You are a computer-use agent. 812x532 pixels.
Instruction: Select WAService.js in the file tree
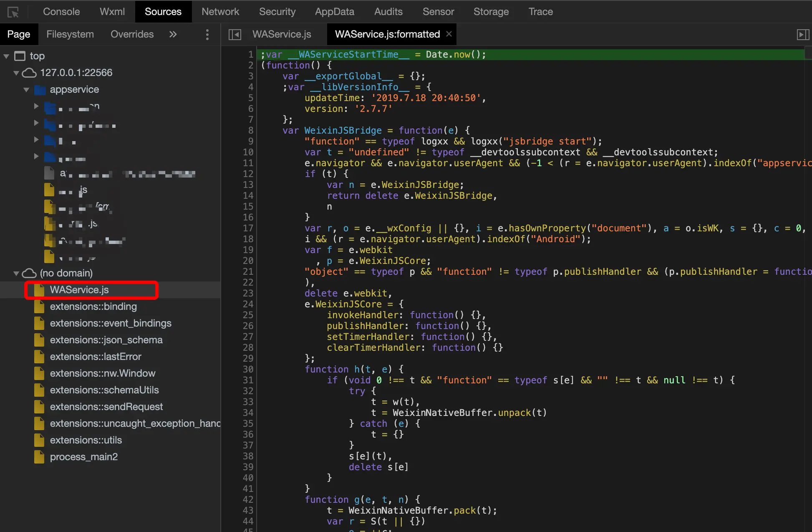(x=79, y=290)
